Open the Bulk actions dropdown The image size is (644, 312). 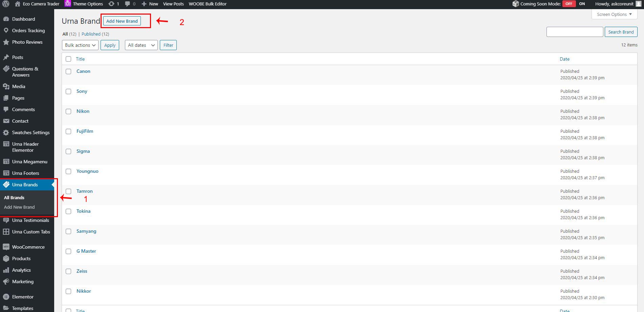(80, 45)
